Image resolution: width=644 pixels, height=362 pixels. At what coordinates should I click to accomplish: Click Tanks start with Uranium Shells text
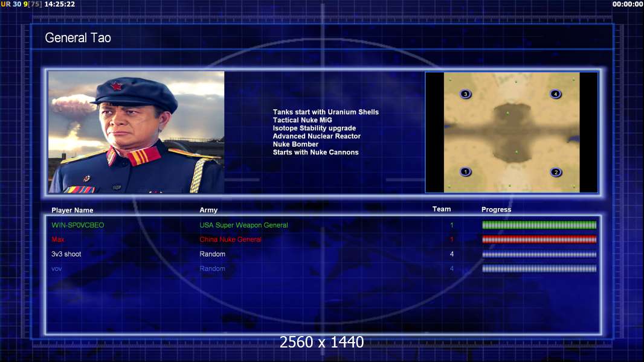click(x=326, y=112)
